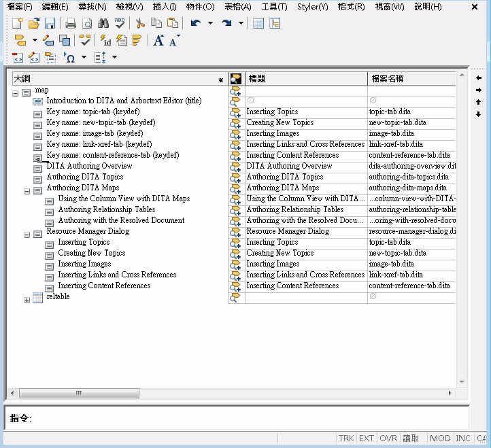The height and width of the screenshot is (448, 491).
Task: Click the 標題 column header
Action: (x=306, y=79)
